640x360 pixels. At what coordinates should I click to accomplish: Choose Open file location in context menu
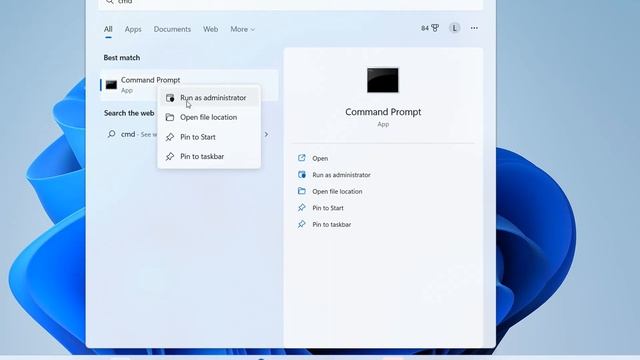pos(209,118)
